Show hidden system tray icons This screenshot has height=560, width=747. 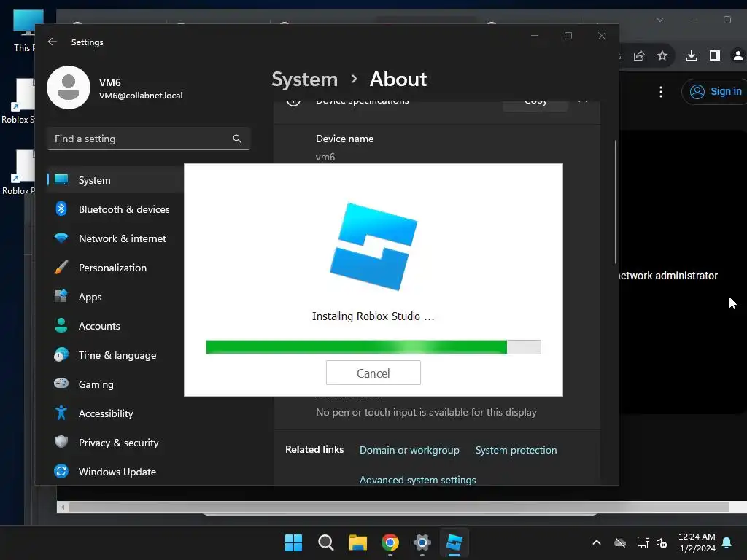coord(597,542)
